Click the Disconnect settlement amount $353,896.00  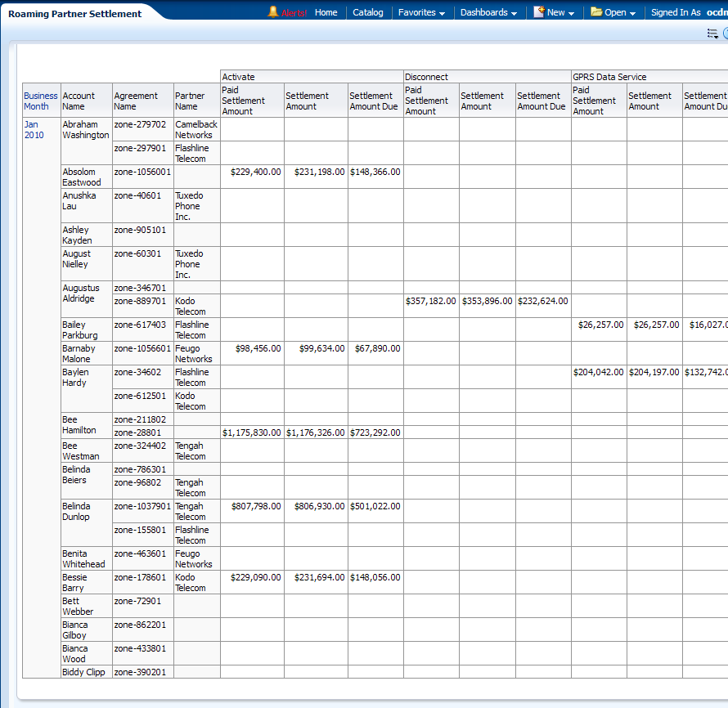[x=487, y=302]
